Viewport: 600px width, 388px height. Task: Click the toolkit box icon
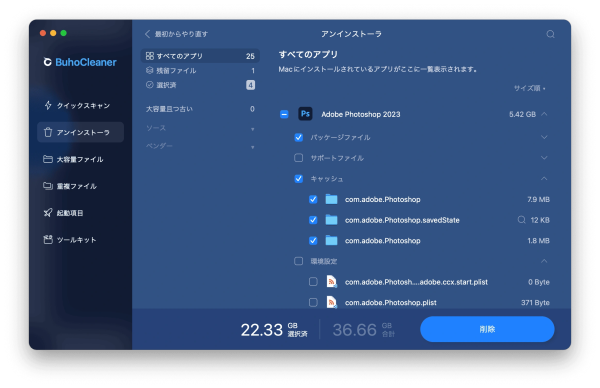48,240
